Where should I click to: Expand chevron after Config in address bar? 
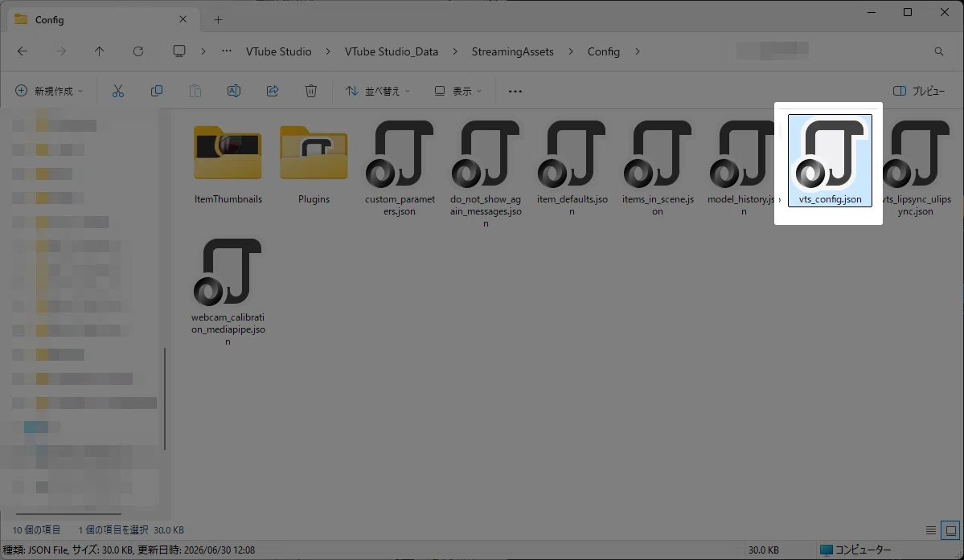click(638, 51)
